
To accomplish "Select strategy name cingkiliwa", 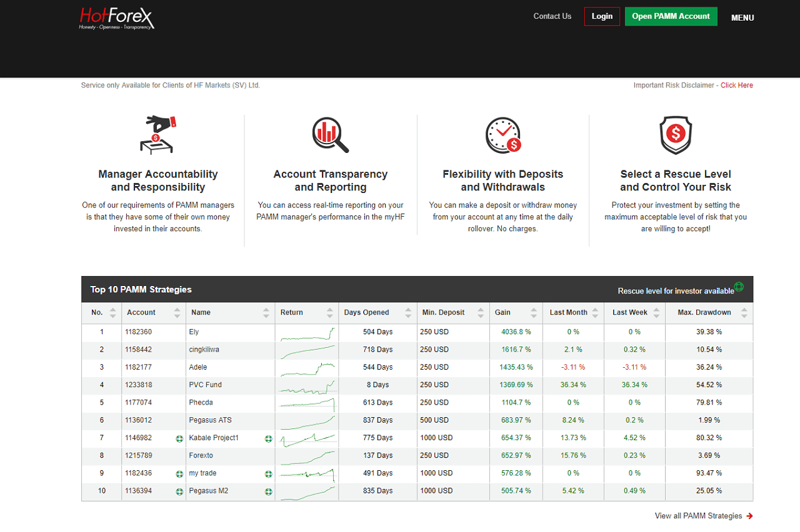I will tap(205, 350).
